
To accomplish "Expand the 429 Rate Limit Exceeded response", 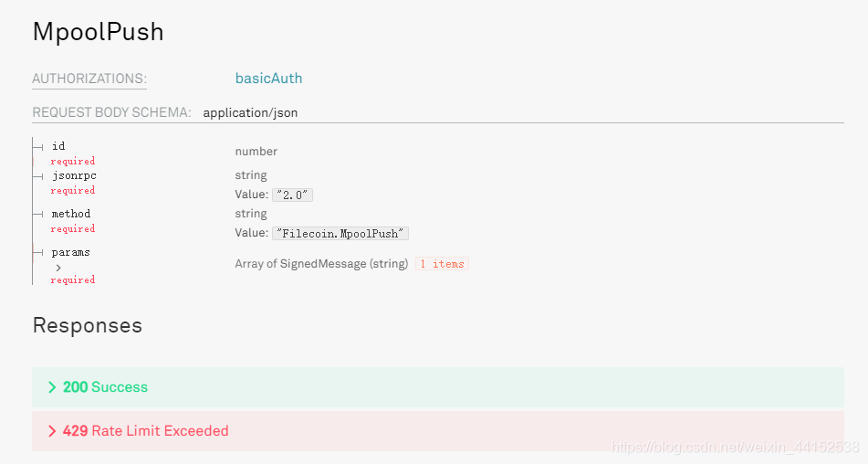I will pos(438,431).
